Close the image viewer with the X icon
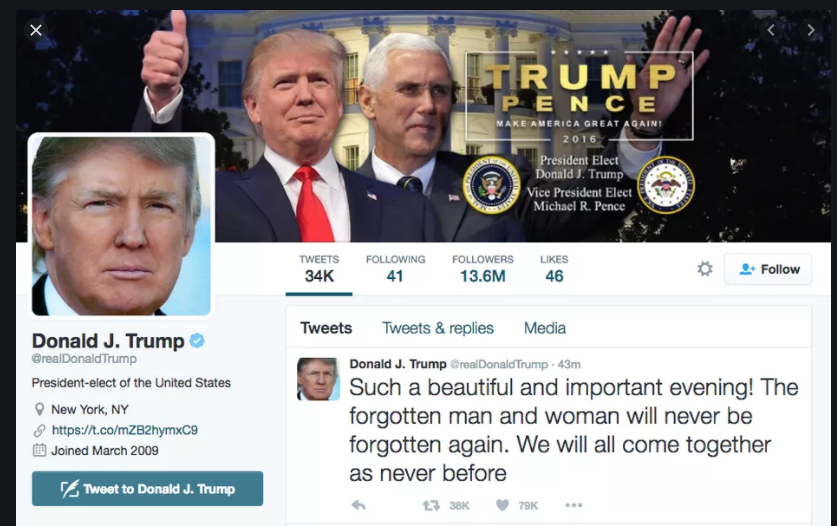Viewport: 837px width, 526px height. 36,30
